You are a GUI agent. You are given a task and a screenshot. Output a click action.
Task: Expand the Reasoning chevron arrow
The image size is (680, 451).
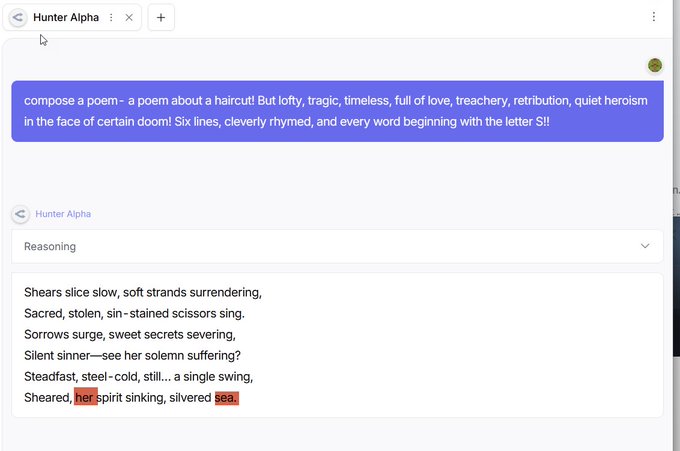[x=645, y=246]
